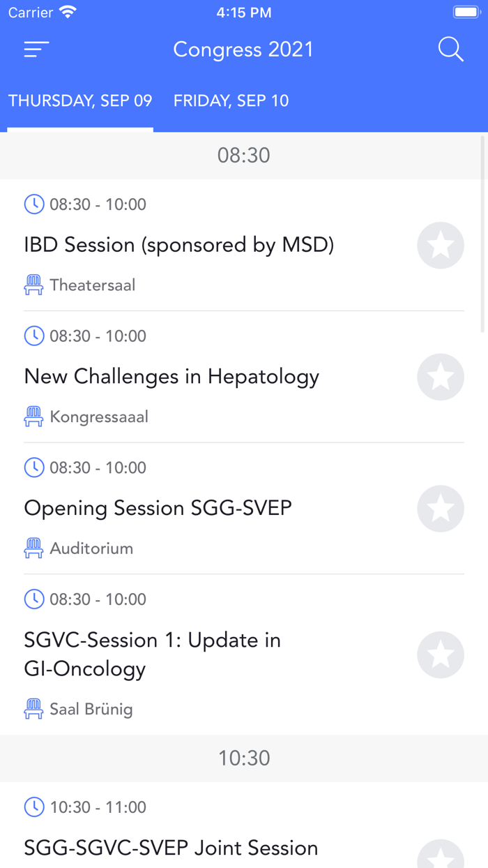Open New Challenges in Hepatology session
The image size is (488, 868).
tap(171, 377)
